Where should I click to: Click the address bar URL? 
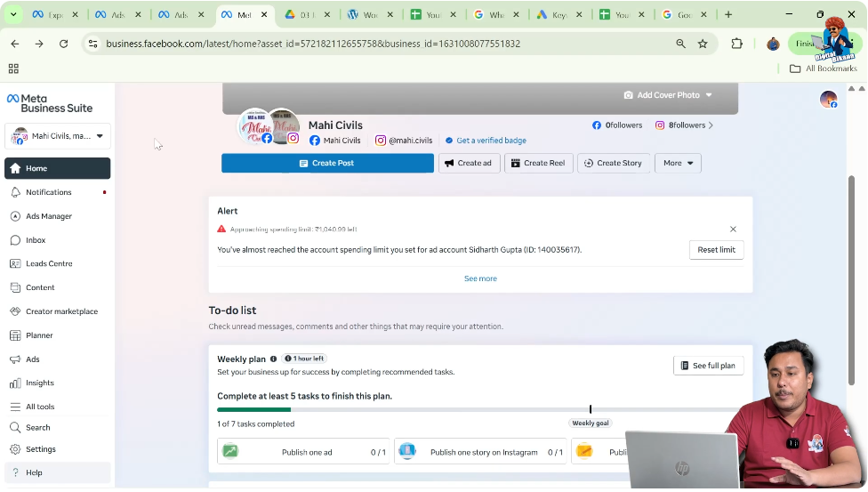[313, 44]
